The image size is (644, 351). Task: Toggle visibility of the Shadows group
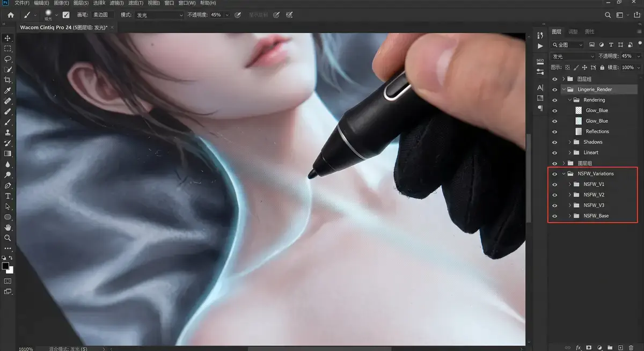555,142
